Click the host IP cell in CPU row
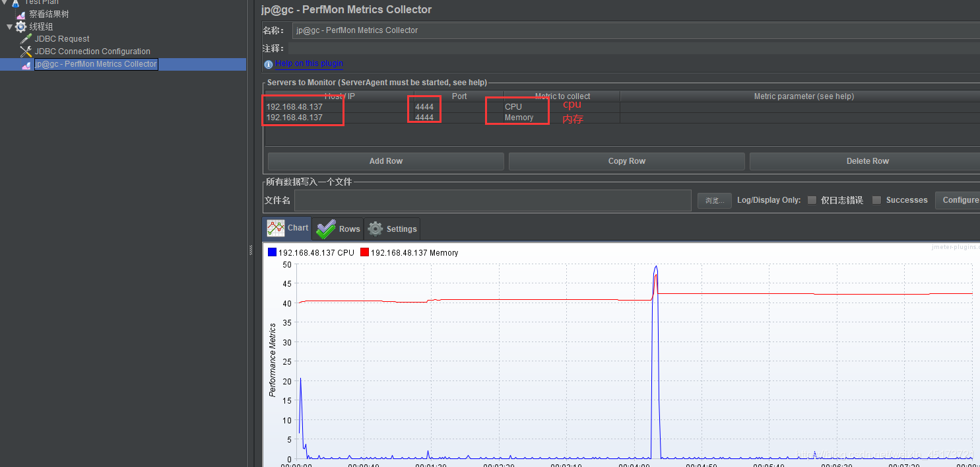The image size is (980, 467). (340, 107)
